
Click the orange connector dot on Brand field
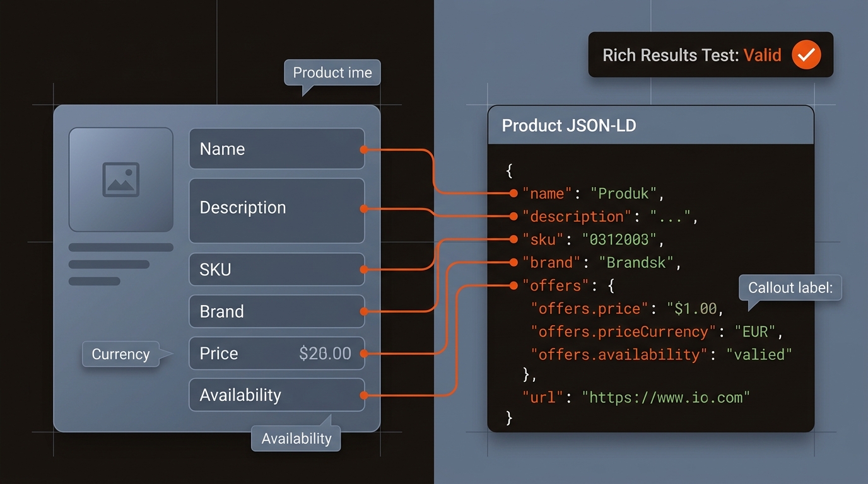click(364, 311)
